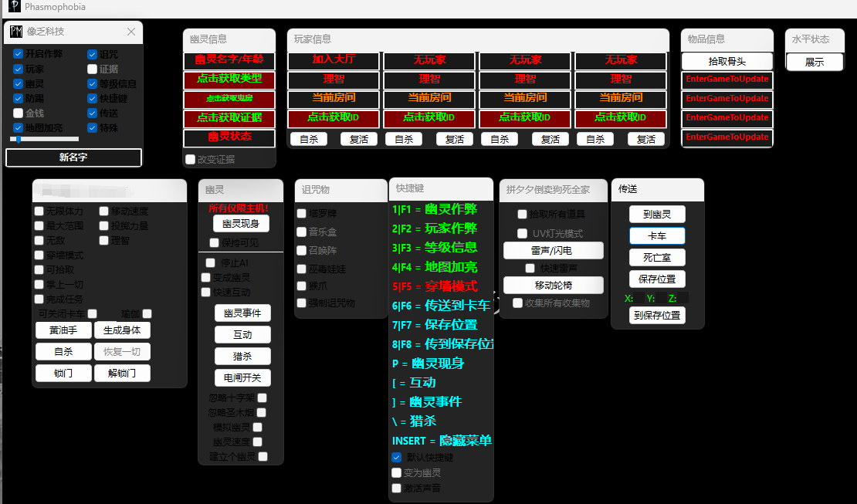857x504 pixels.
Task: Uncheck the 开启作弊 checkbox
Action: click(x=18, y=53)
